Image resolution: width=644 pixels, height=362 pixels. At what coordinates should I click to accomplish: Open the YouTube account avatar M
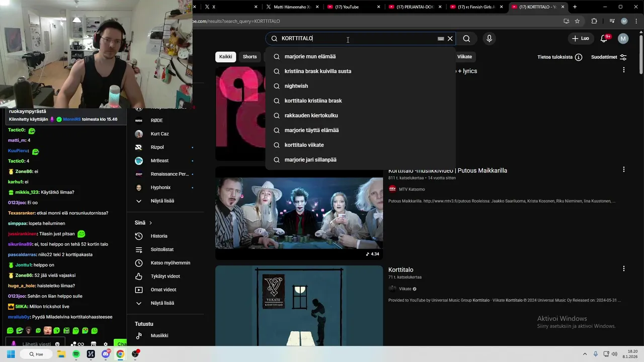tap(623, 39)
